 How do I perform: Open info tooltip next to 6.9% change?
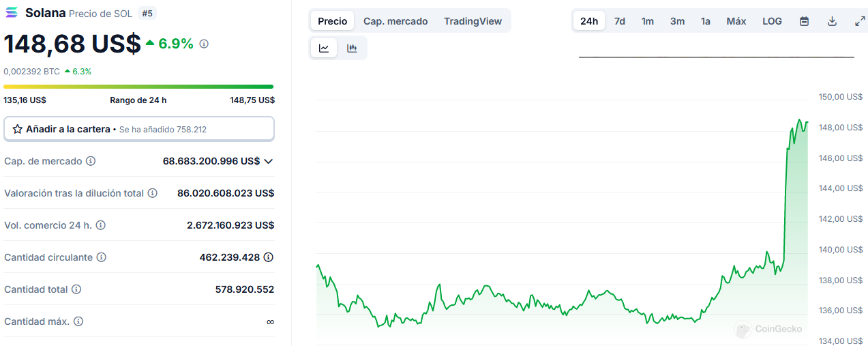(204, 44)
